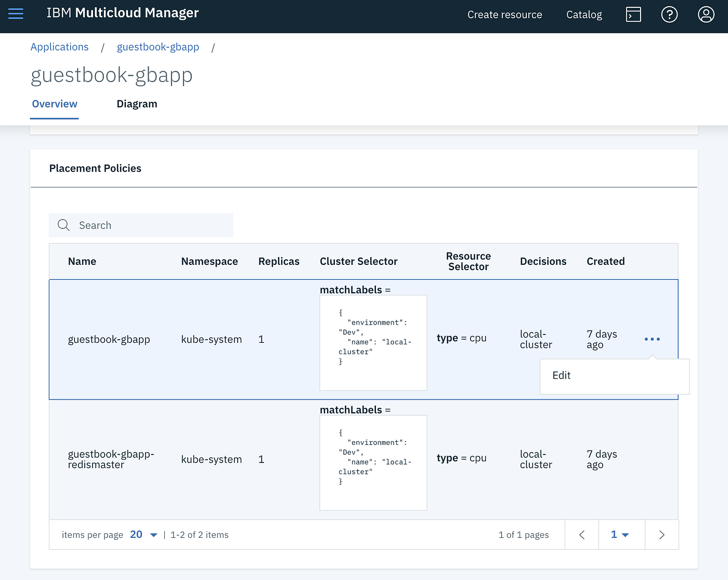
Task: Click the help question mark icon
Action: coord(669,15)
